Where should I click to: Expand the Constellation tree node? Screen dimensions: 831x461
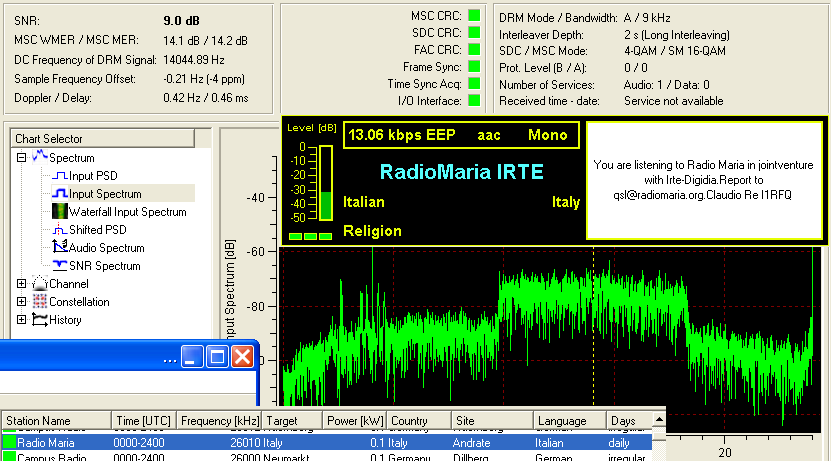(x=21, y=302)
